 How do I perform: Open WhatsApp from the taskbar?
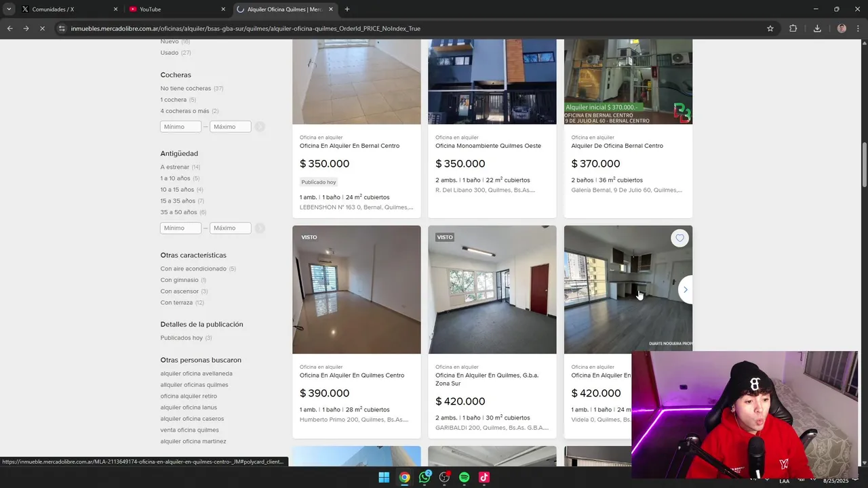click(x=425, y=477)
